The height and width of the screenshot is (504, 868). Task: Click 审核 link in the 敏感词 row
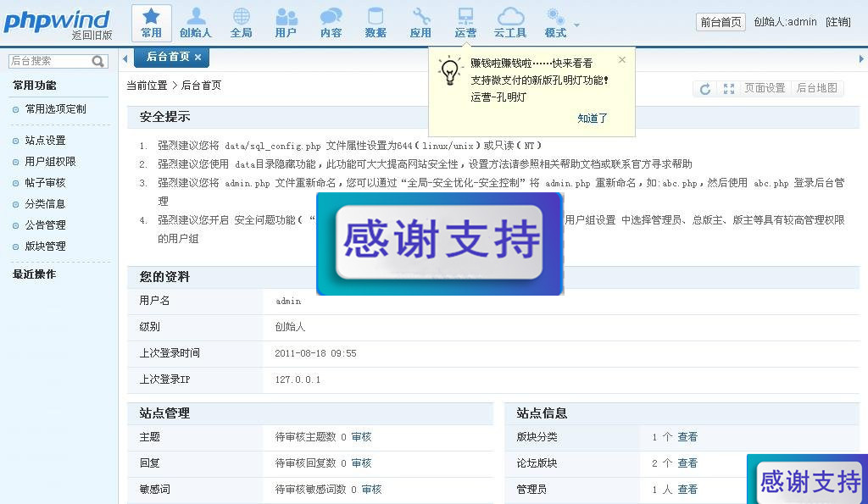click(x=371, y=490)
